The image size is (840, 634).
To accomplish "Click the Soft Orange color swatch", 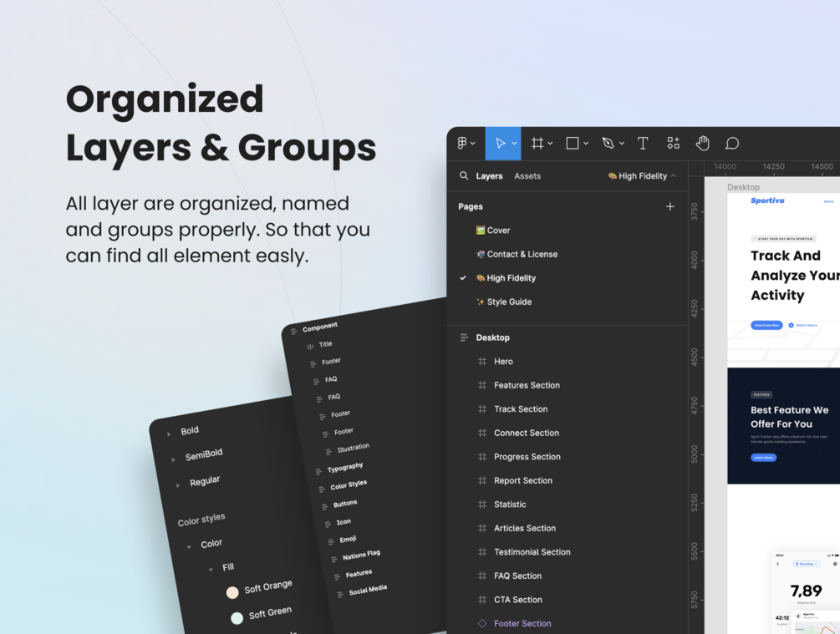I will [232, 592].
